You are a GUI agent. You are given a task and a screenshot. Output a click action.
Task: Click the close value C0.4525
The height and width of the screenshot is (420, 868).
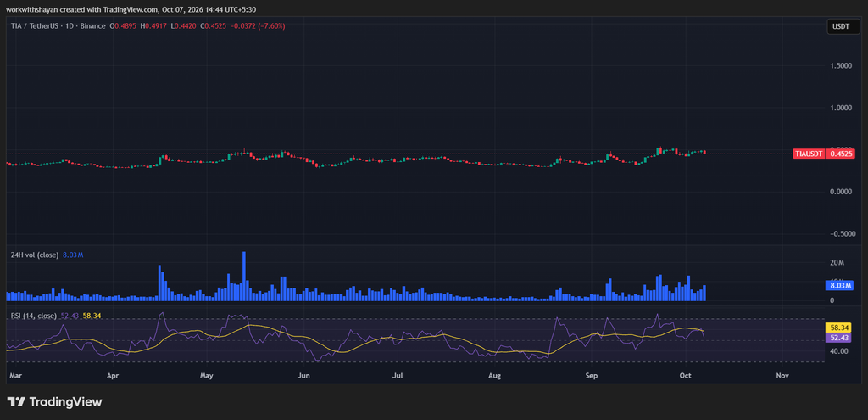click(214, 25)
